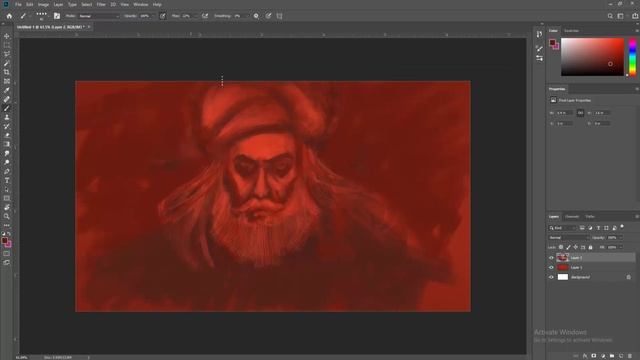Switch to the Paths tab
640x360 pixels.
click(590, 216)
